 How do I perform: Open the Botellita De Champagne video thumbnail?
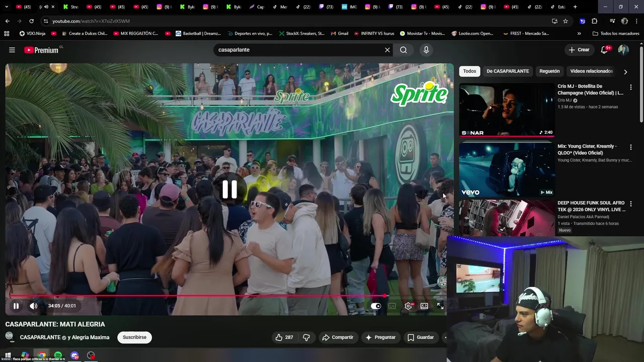coord(507,110)
